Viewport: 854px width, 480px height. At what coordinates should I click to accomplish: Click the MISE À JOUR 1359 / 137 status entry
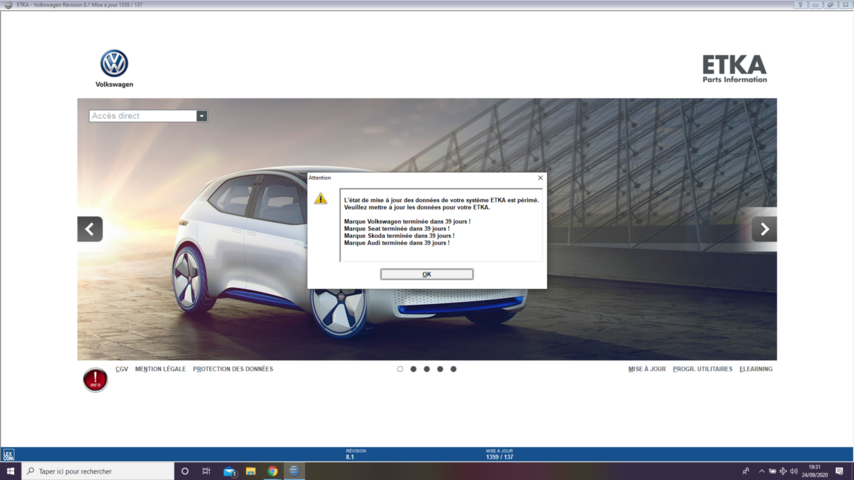(499, 454)
